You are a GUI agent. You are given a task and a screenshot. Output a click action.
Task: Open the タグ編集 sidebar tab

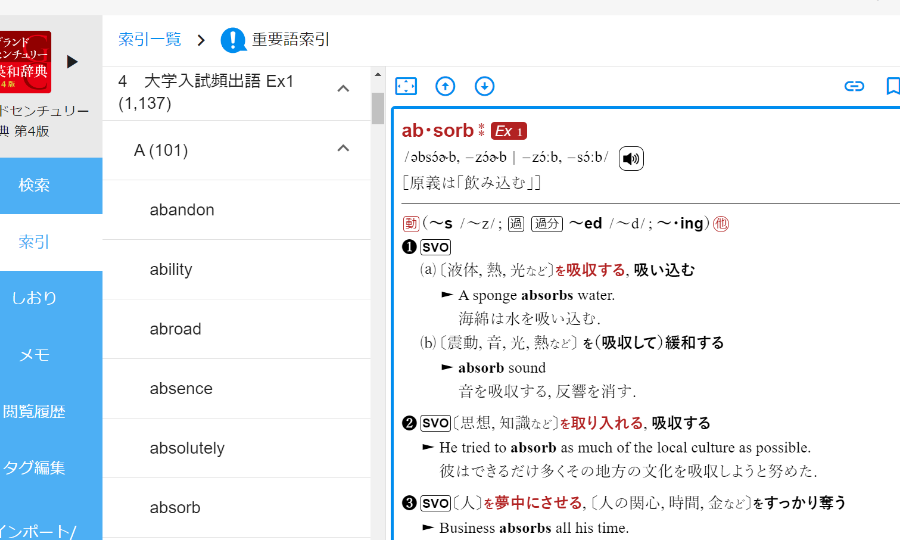(x=51, y=468)
